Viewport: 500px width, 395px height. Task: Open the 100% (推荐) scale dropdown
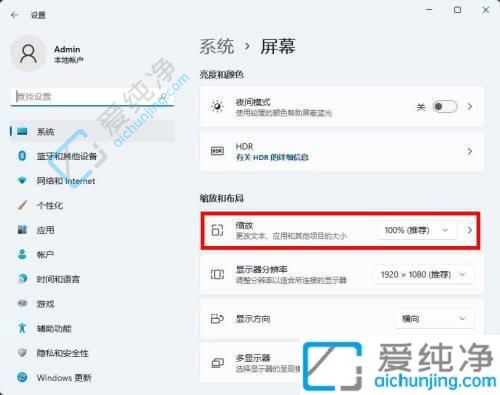pyautogui.click(x=417, y=230)
